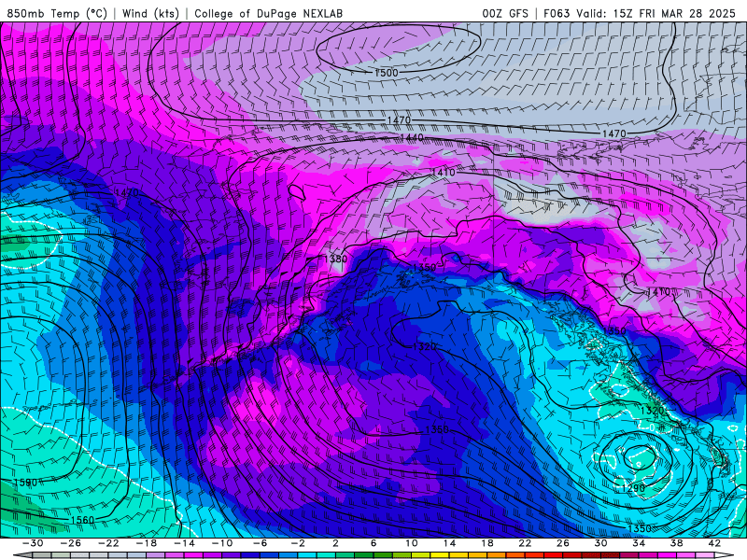Select the positive 22 color scale label

(x=525, y=543)
